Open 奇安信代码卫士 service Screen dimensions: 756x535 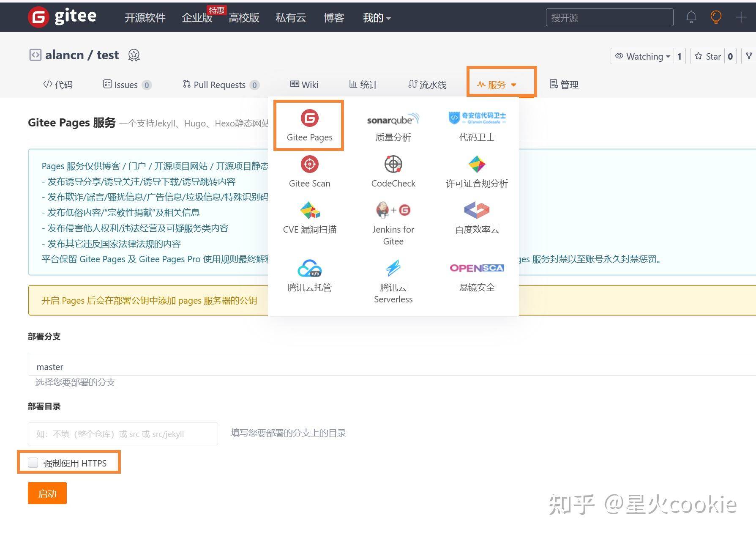pyautogui.click(x=477, y=126)
